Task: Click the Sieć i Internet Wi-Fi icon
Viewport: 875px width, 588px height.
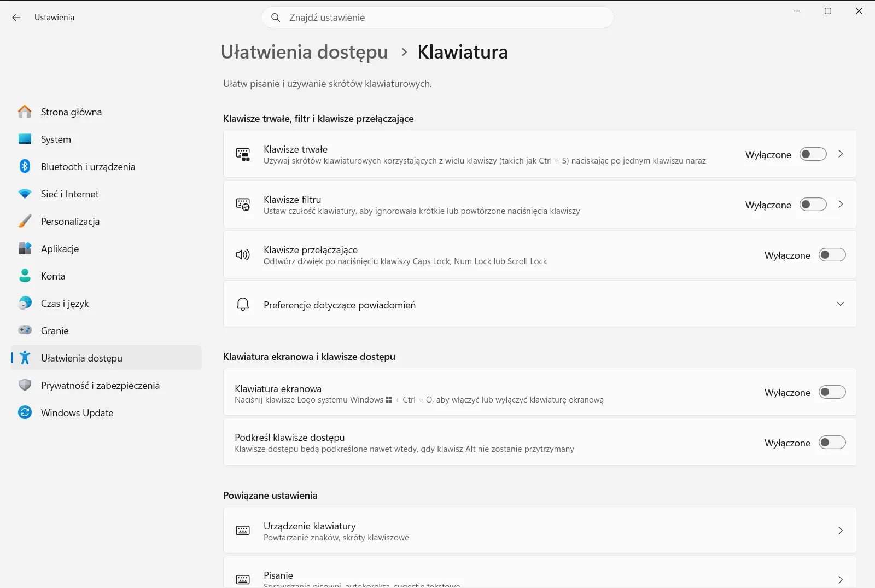Action: pos(25,194)
